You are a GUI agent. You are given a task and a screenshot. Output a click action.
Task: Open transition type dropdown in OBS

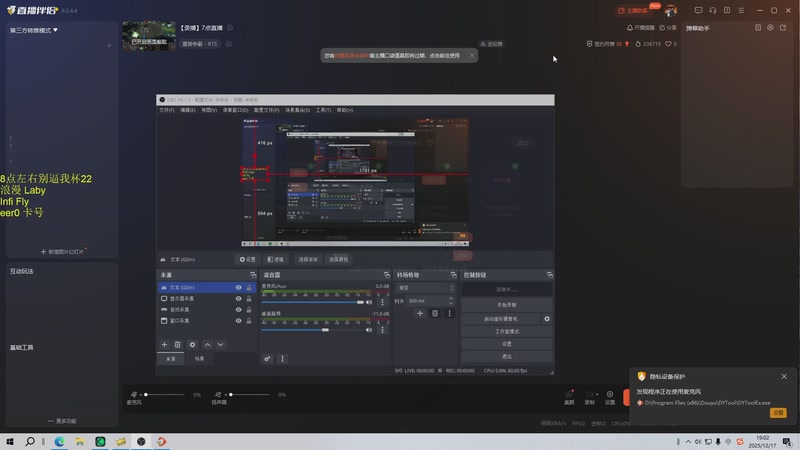pos(424,288)
